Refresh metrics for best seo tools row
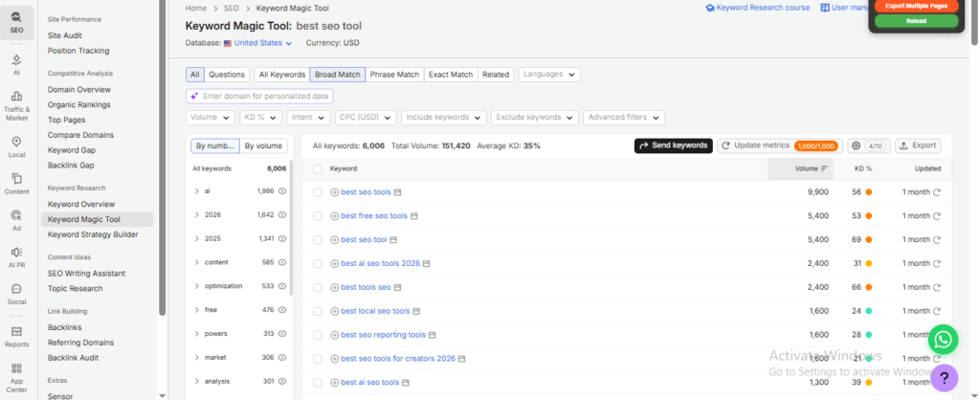The width and height of the screenshot is (980, 400). click(x=937, y=192)
